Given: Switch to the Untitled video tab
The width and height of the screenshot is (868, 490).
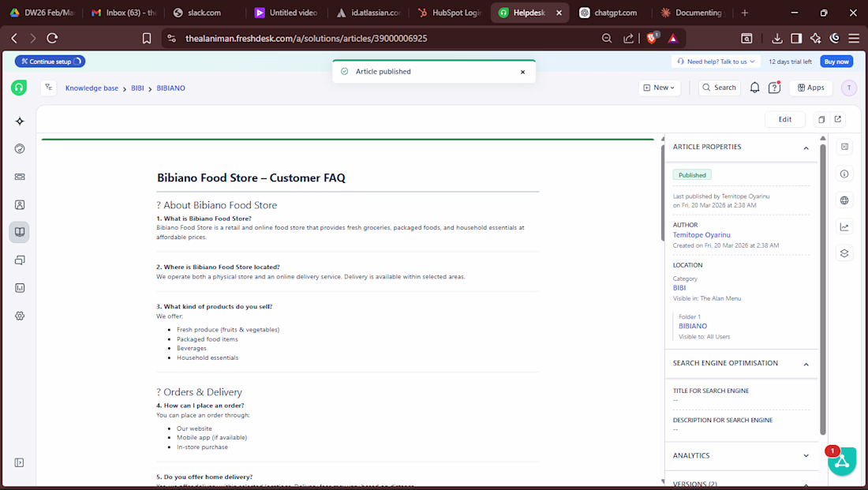Looking at the screenshot, I should coord(286,13).
